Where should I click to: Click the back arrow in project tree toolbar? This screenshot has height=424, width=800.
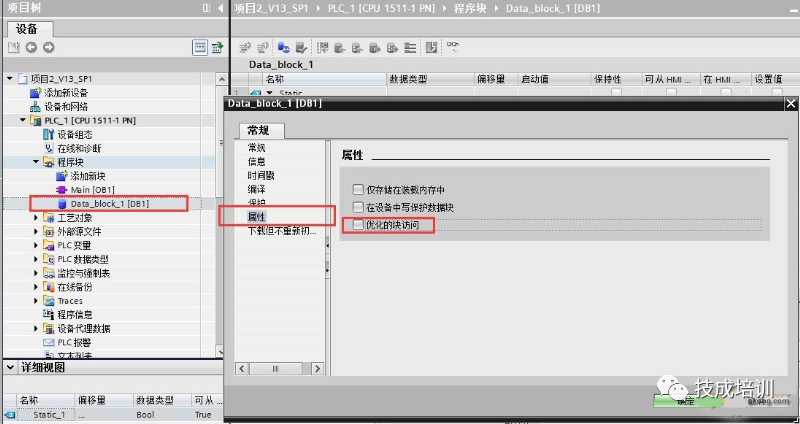(31, 47)
